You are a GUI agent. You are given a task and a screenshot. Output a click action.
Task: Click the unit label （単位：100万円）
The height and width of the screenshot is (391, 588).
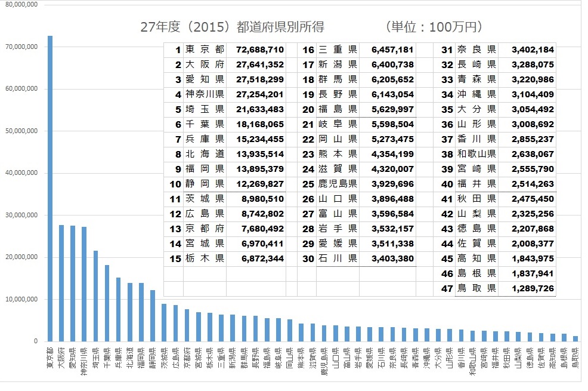[x=433, y=27]
